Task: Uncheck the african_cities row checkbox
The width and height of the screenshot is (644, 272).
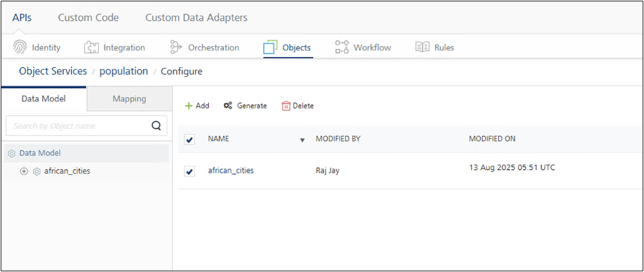Action: (189, 171)
